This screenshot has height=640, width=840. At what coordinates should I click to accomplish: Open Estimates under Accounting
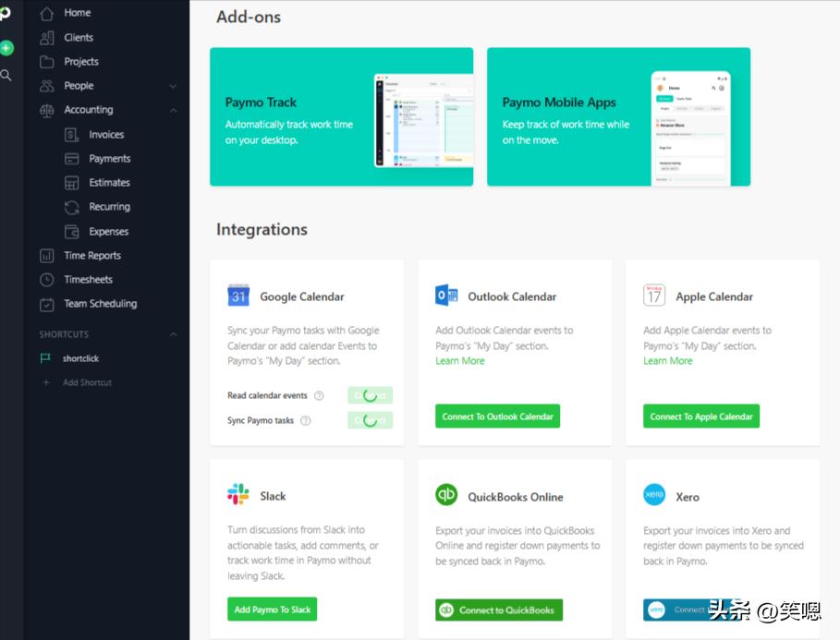(109, 183)
